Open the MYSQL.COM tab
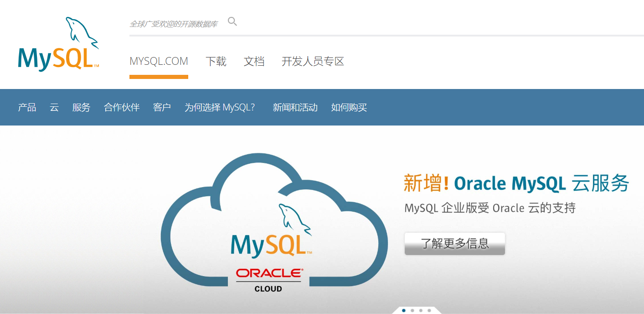 [x=159, y=61]
